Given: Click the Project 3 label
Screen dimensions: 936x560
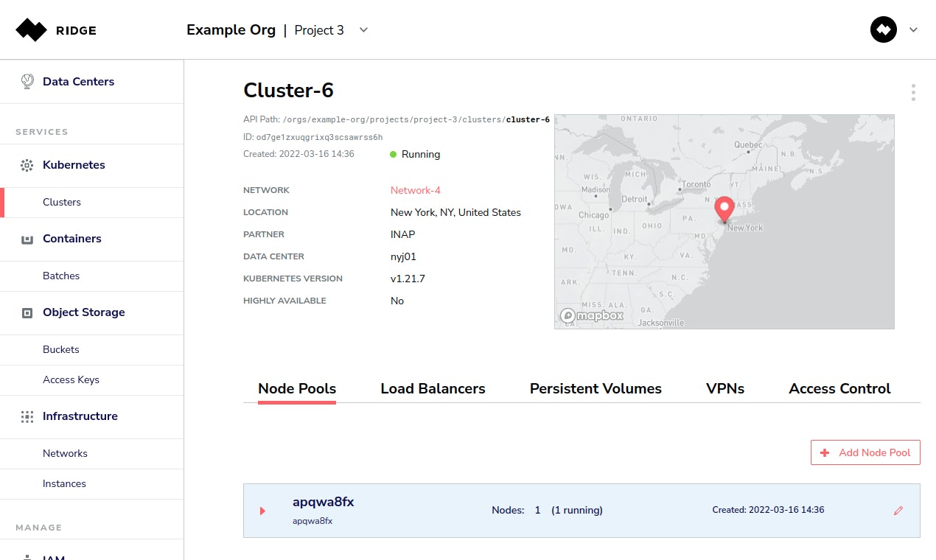Looking at the screenshot, I should [319, 30].
